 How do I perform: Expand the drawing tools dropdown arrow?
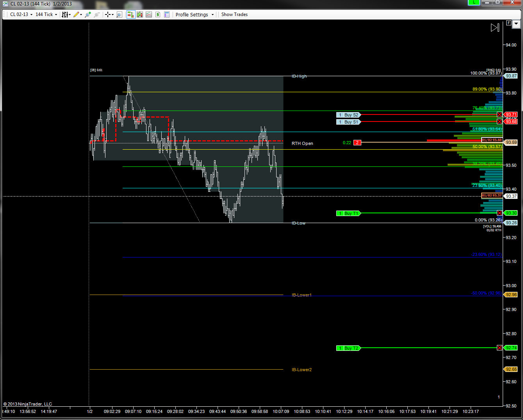pyautogui.click(x=81, y=15)
